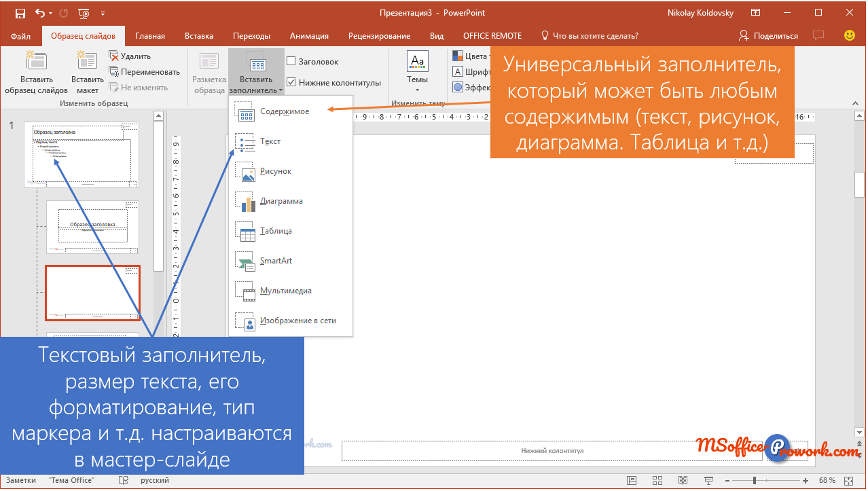The image size is (868, 491).
Task: Select the title slide layout thumbnail
Action: click(92, 227)
